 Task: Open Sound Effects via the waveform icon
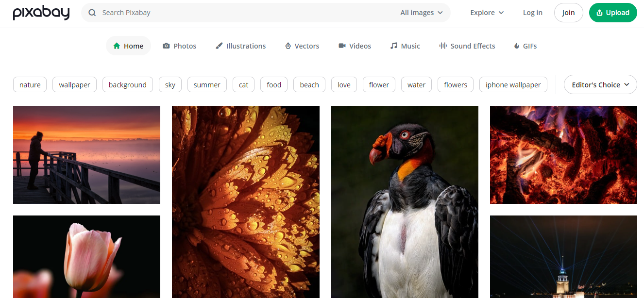[443, 46]
